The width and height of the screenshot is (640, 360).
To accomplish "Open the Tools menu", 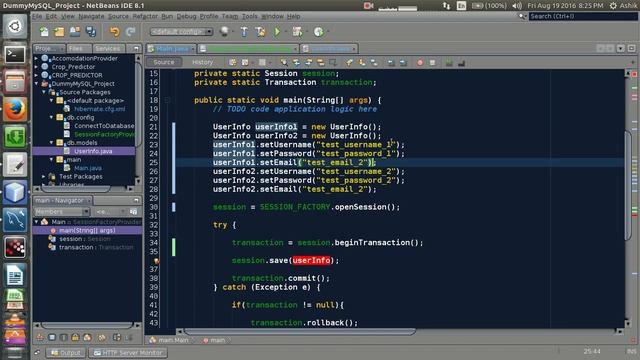I will tap(249, 16).
